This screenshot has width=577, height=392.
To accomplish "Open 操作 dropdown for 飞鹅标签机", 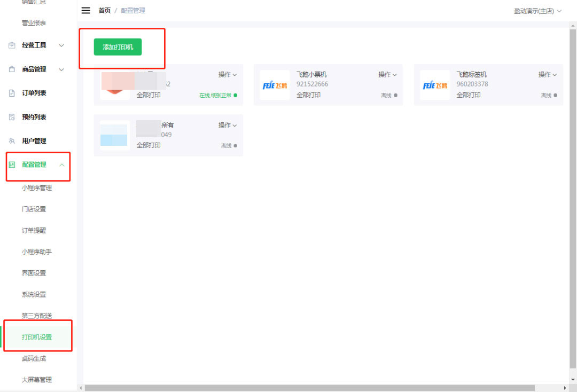I will [x=547, y=75].
